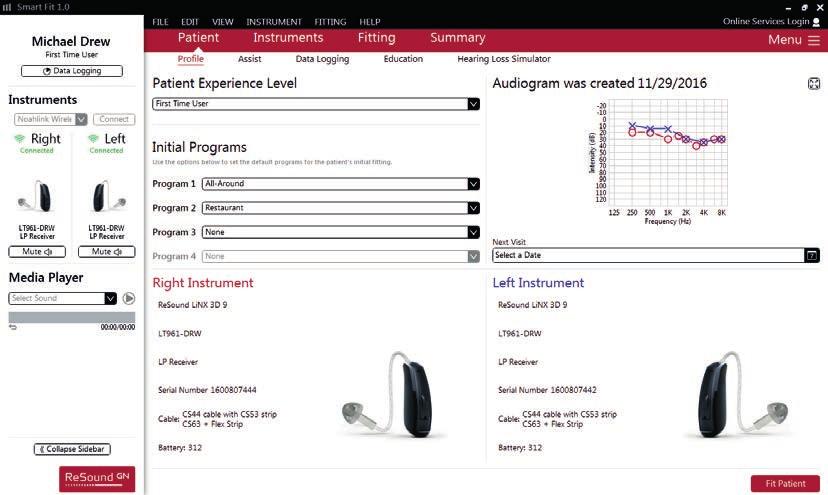828x495 pixels.
Task: Play the selected media sound
Action: point(128,298)
